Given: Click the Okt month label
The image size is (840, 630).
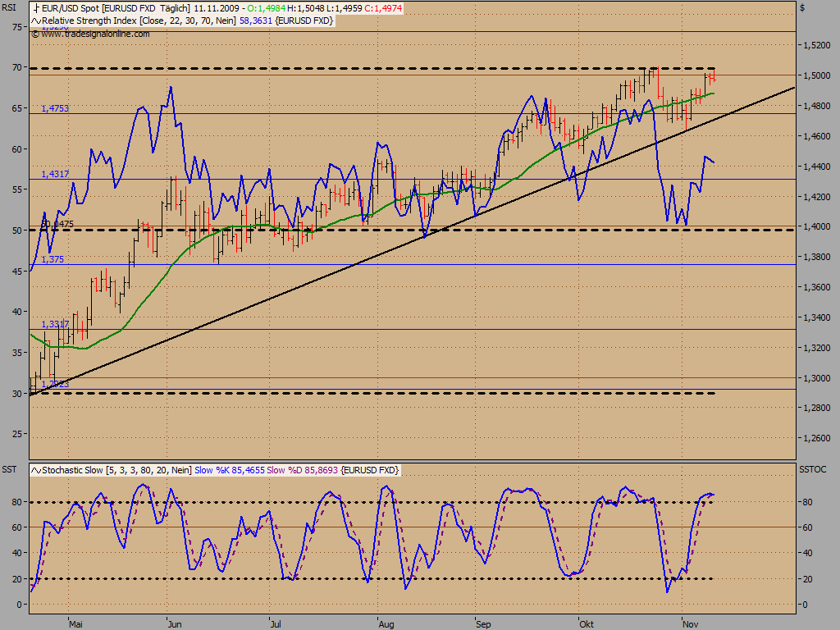Looking at the screenshot, I should point(587,624).
